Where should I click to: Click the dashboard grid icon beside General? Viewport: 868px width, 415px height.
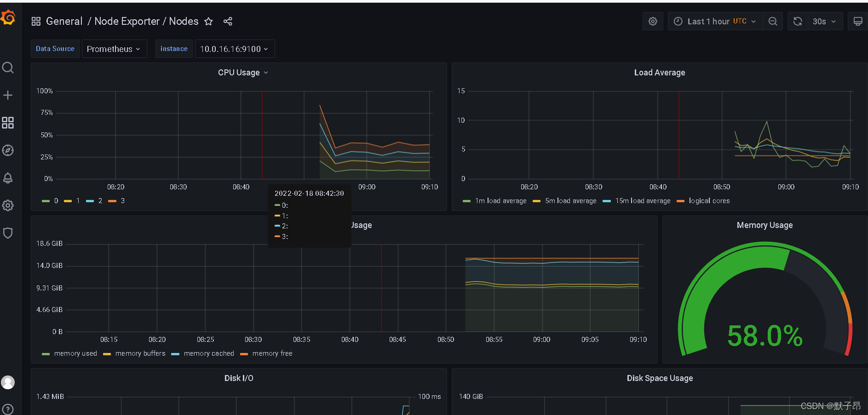(36, 21)
